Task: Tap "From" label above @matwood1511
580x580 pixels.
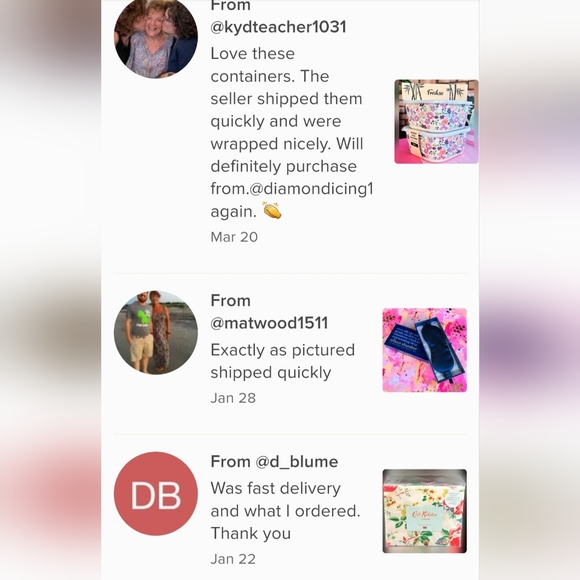Action: (x=230, y=300)
